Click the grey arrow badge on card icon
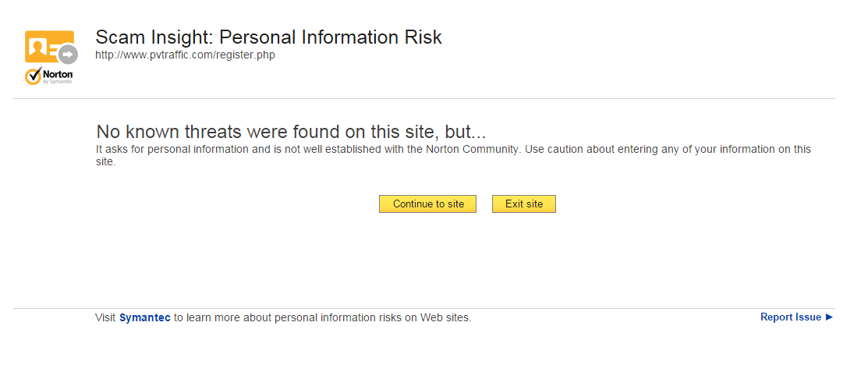Image resolution: width=868 pixels, height=386 pixels. point(69,55)
